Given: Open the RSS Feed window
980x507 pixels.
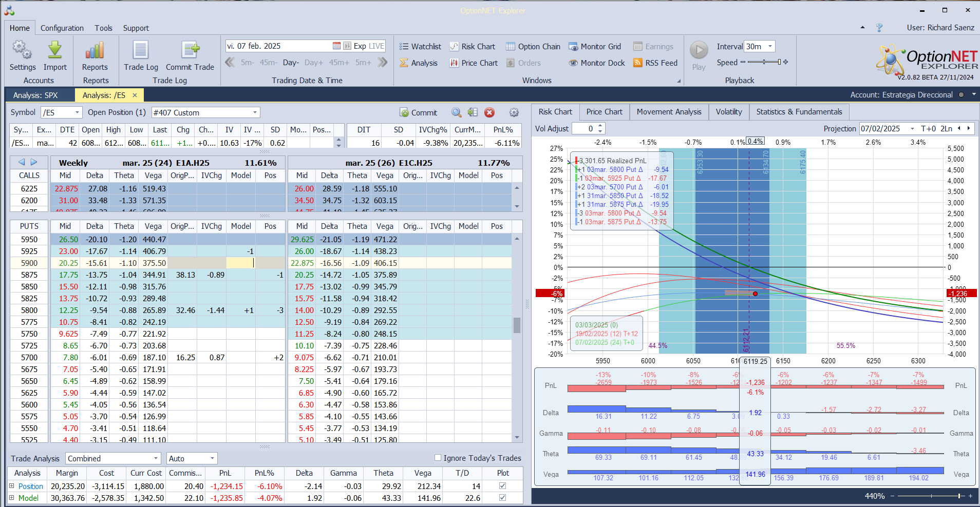Looking at the screenshot, I should pos(655,63).
